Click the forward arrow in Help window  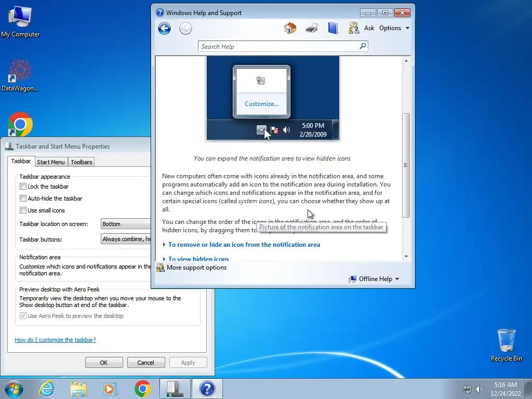coord(185,29)
